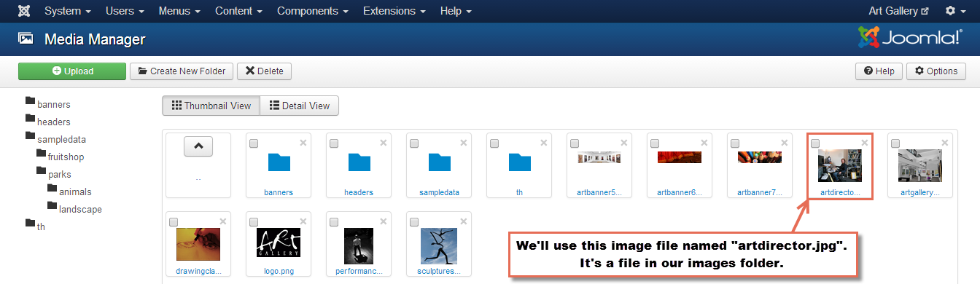Check the drawingclass image checkbox
Viewport: 980px width, 284px height.
(x=174, y=222)
